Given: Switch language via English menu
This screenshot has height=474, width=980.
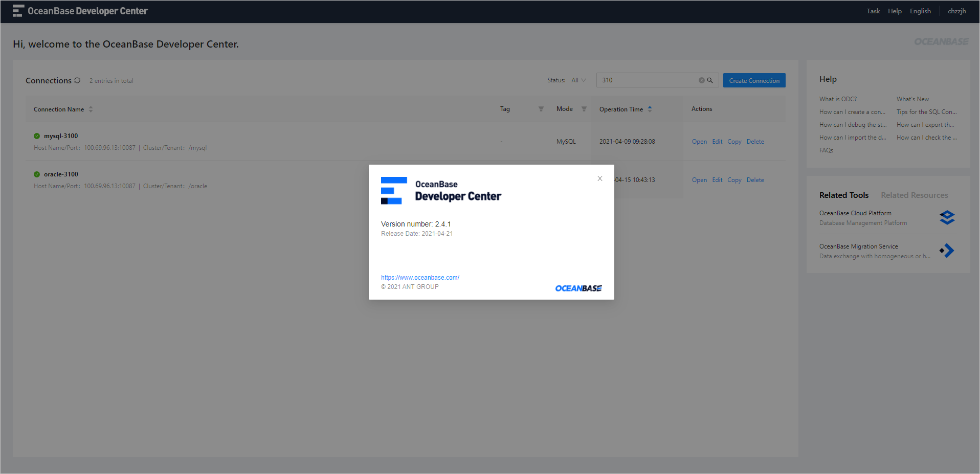Looking at the screenshot, I should click(x=920, y=11).
